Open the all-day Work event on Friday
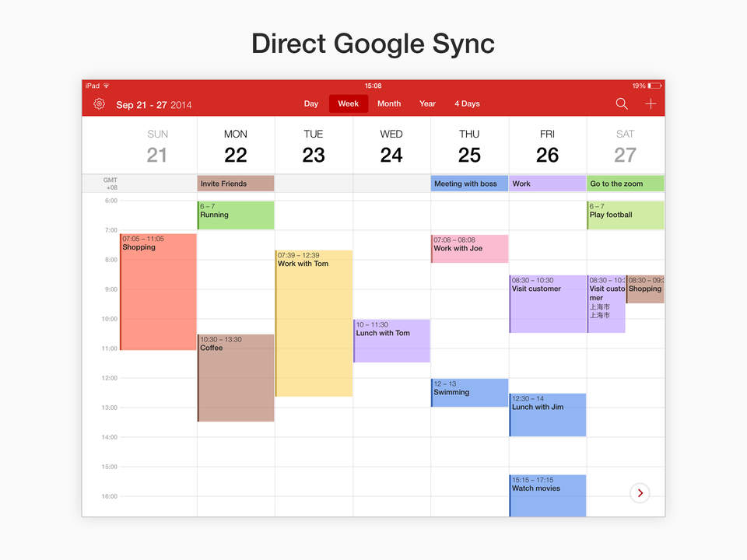The height and width of the screenshot is (560, 747). tap(547, 184)
